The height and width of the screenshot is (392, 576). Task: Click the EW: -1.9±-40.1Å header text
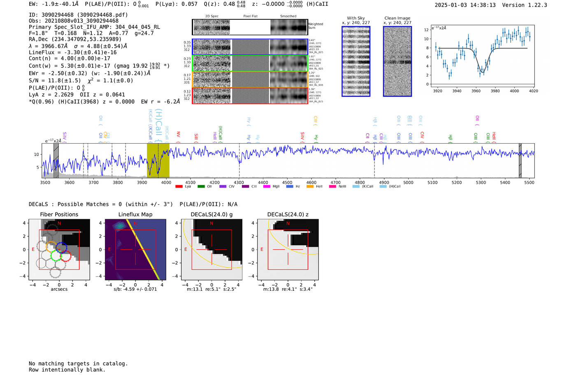54,4
